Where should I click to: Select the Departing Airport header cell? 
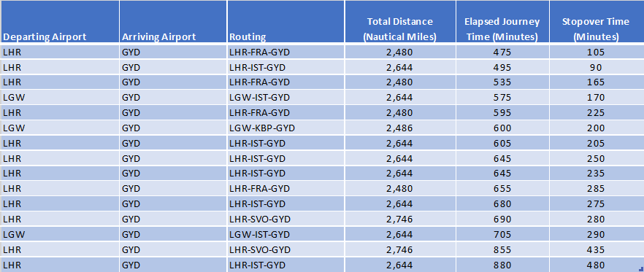(x=60, y=22)
